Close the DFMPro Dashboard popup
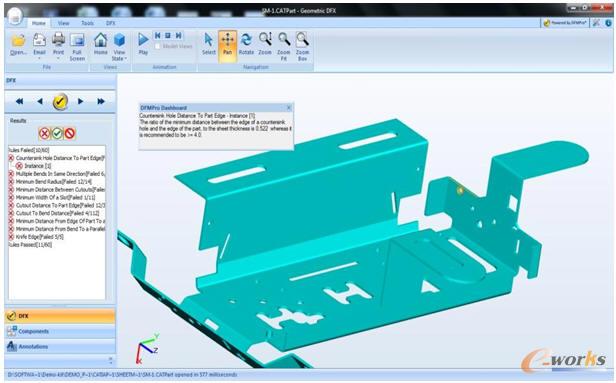Viewport: 616px width, 383px height. [289, 108]
